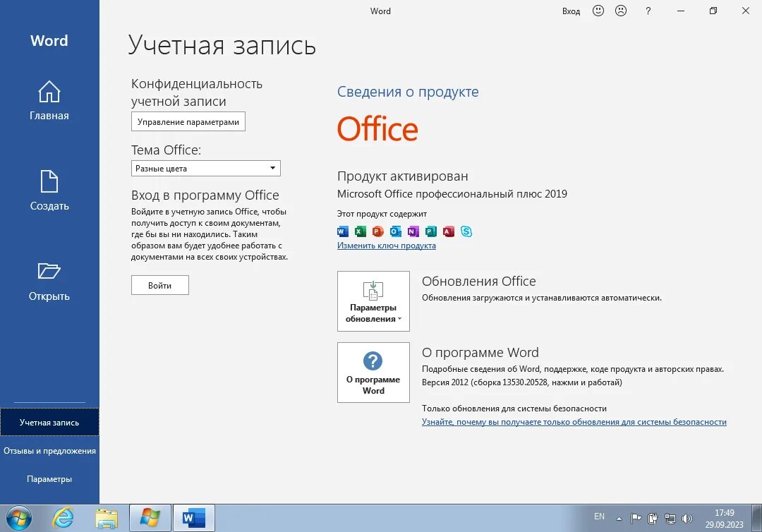The height and width of the screenshot is (532, 762).
Task: Click the network tray icon
Action: tap(670, 519)
